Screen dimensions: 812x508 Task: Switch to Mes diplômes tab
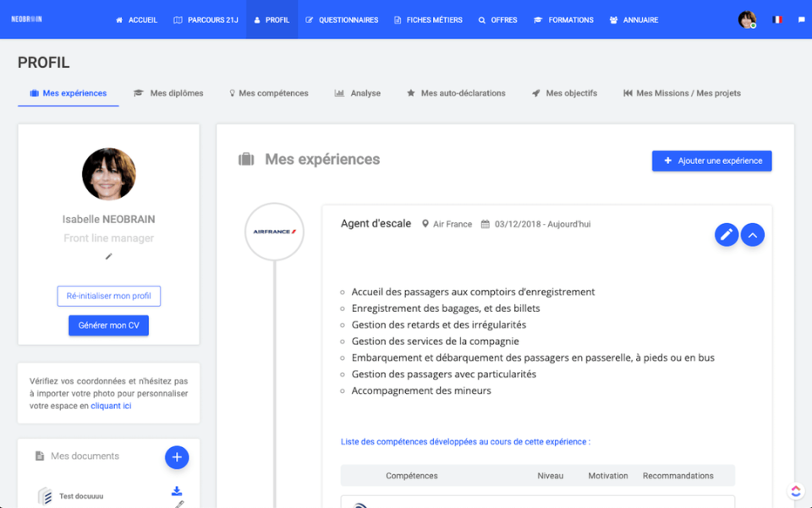(x=168, y=93)
